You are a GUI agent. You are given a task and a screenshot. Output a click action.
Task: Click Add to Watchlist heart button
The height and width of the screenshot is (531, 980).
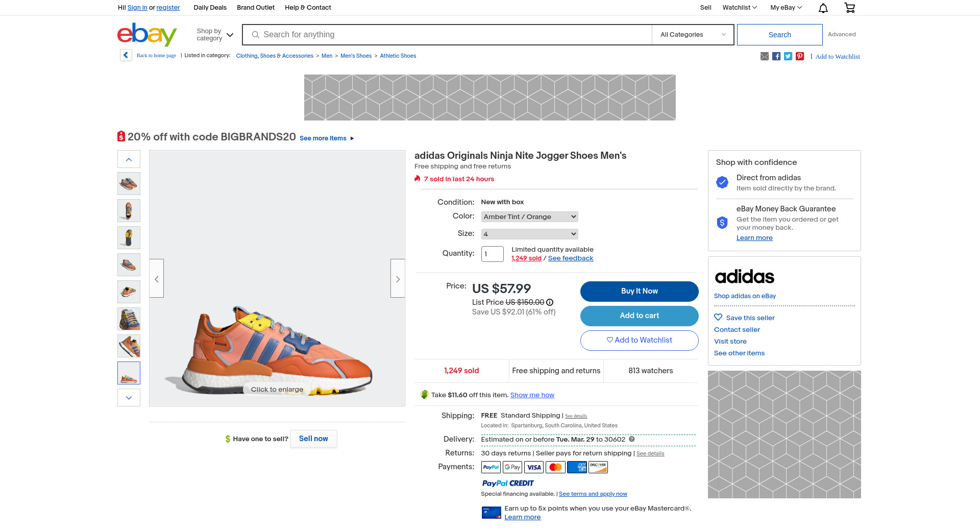pos(639,340)
